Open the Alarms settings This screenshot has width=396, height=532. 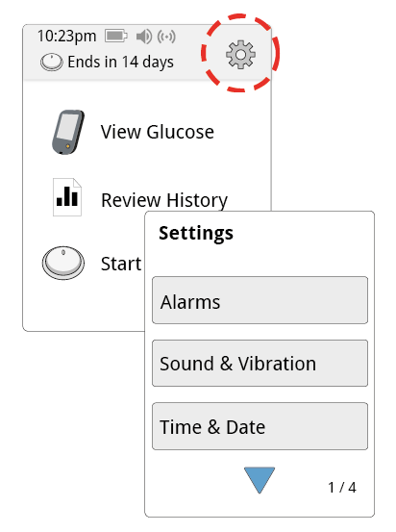tap(260, 300)
